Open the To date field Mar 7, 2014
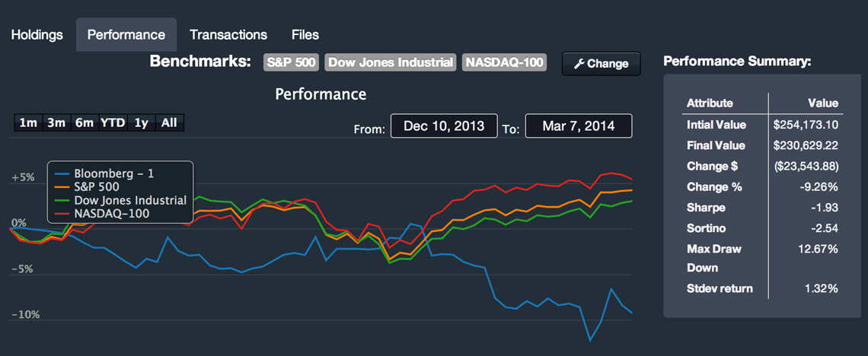Screen dimensions: 868x356 [579, 126]
